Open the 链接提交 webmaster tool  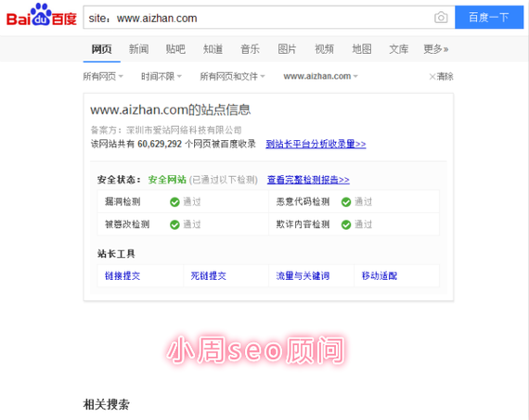(123, 275)
